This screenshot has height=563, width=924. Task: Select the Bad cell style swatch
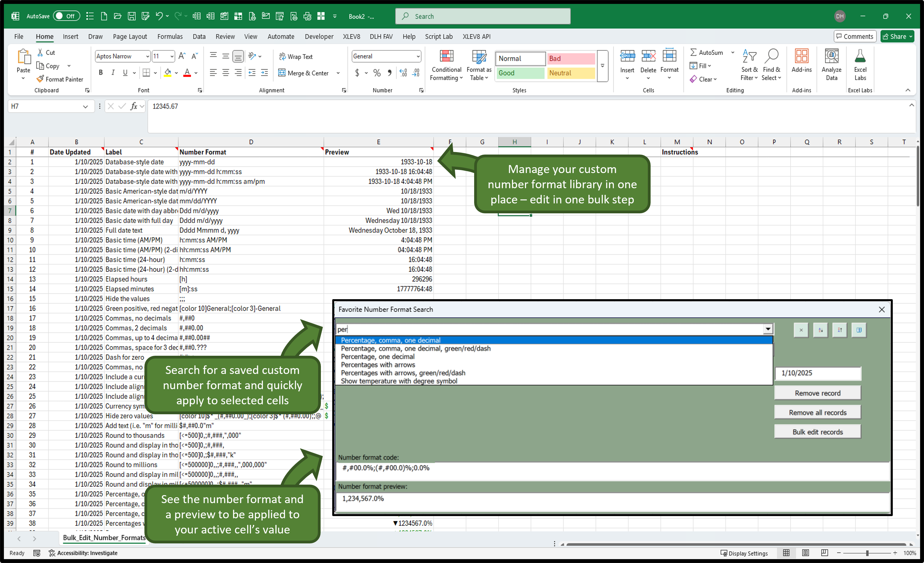[x=570, y=59]
